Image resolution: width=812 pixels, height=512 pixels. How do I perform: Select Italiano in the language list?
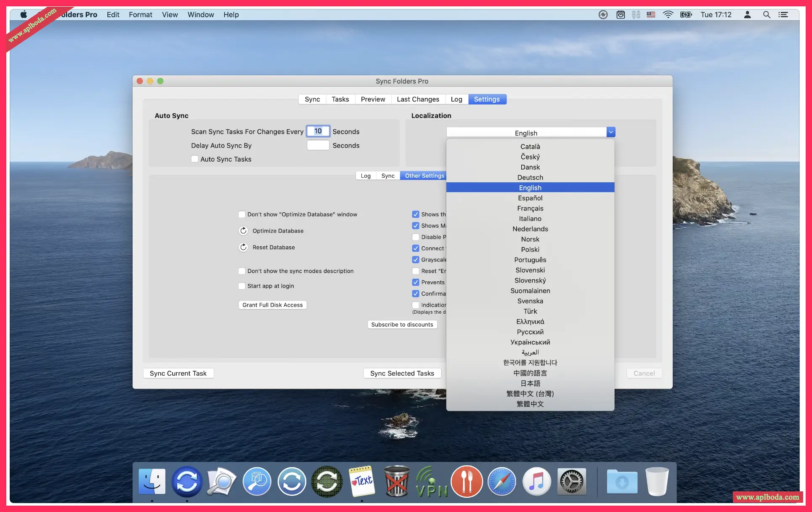(x=530, y=219)
